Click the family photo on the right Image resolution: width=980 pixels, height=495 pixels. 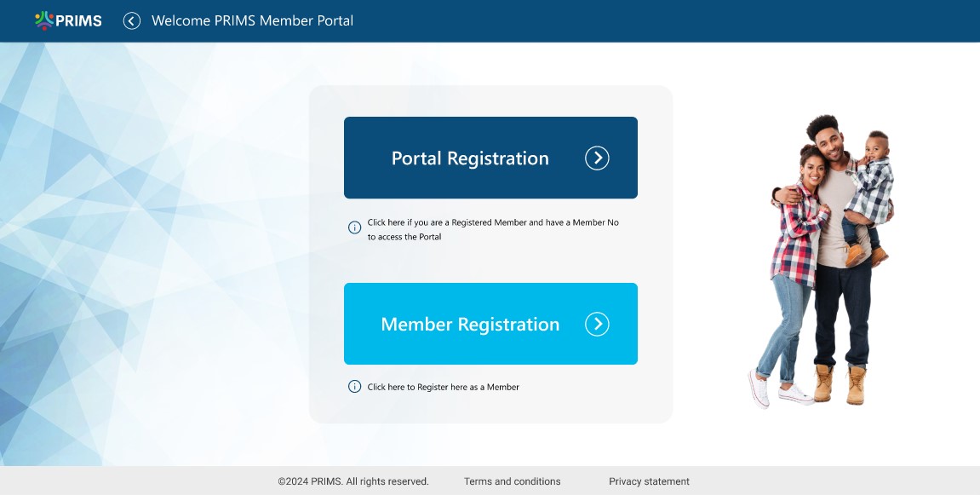tap(822, 264)
